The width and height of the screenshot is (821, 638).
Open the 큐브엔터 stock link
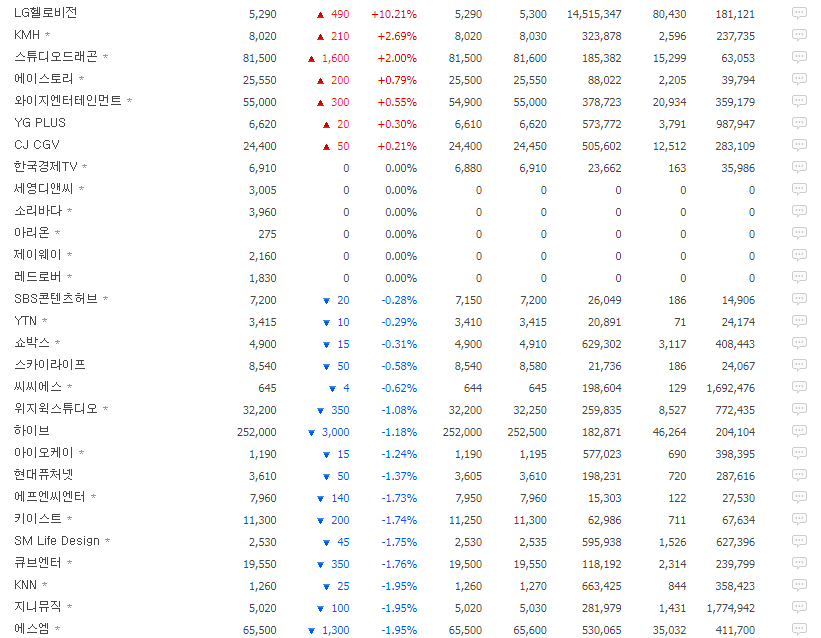coord(38,563)
